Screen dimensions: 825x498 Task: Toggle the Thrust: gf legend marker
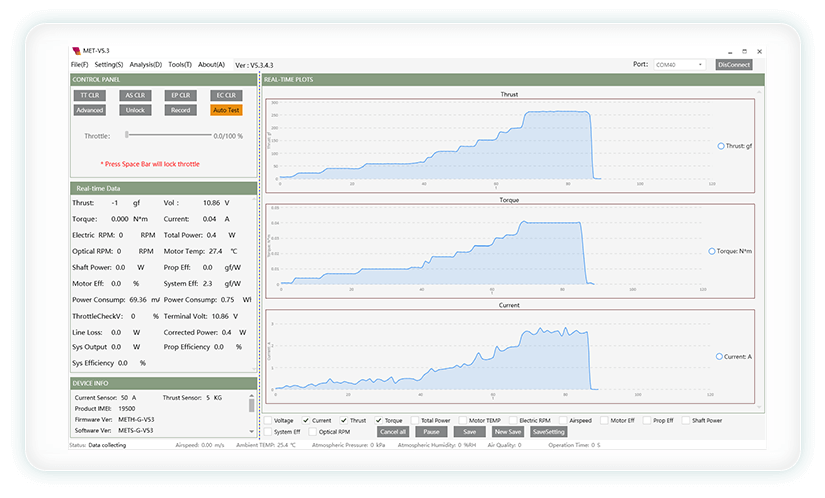coord(721,146)
